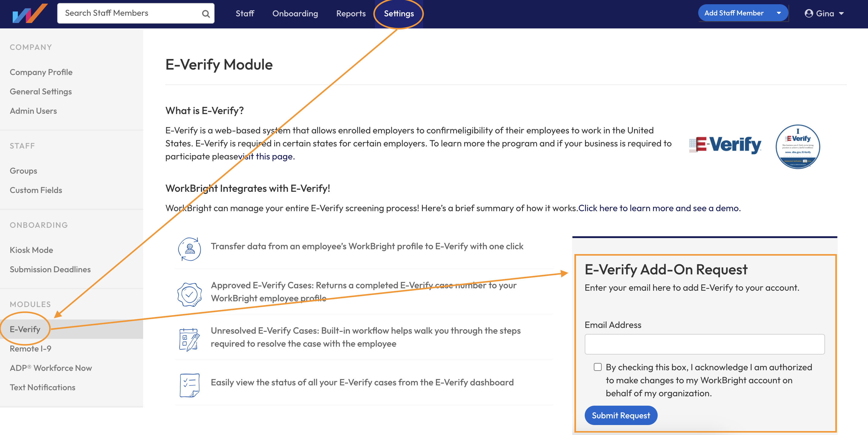Click the round I E-Verify seal badge
This screenshot has width=868, height=435.
pyautogui.click(x=797, y=146)
